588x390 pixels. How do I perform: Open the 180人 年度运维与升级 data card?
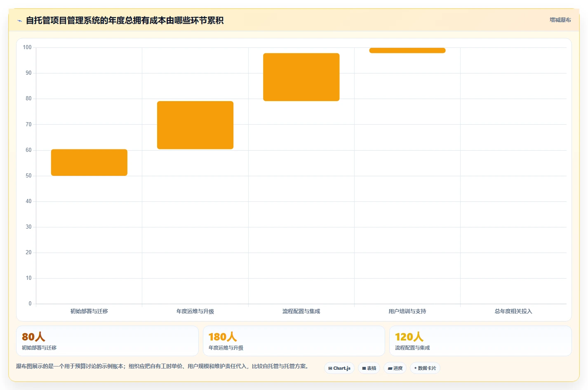pyautogui.click(x=294, y=341)
